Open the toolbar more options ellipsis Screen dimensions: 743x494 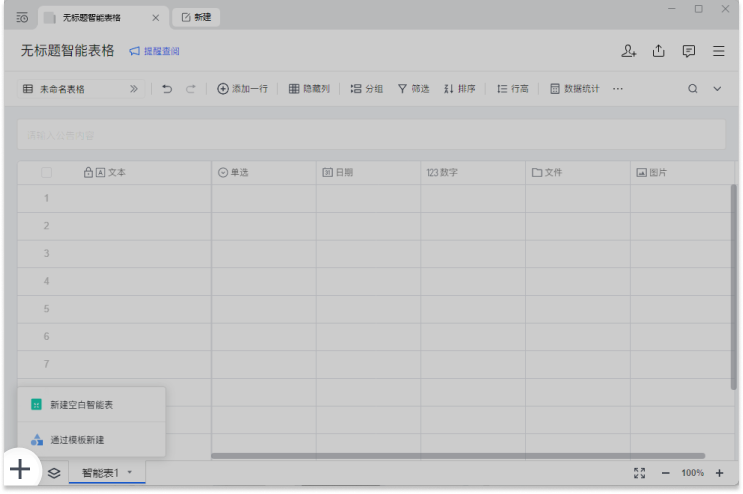[x=618, y=89]
